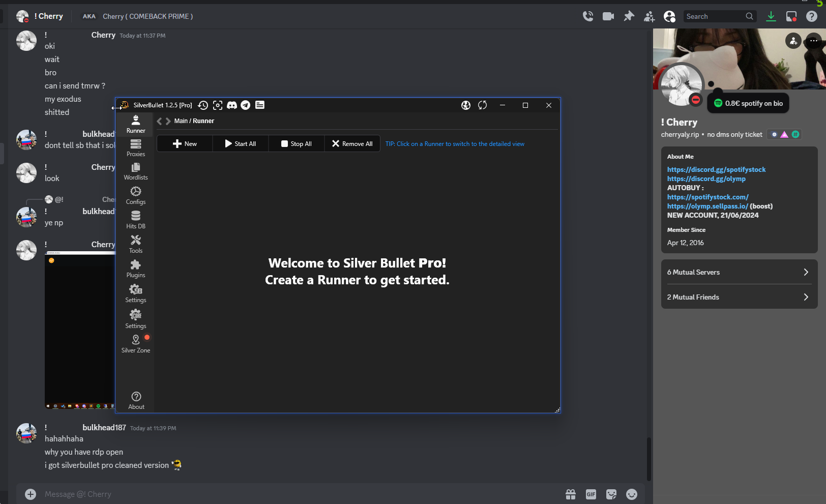
Task: Click the Start All button
Action: [241, 144]
